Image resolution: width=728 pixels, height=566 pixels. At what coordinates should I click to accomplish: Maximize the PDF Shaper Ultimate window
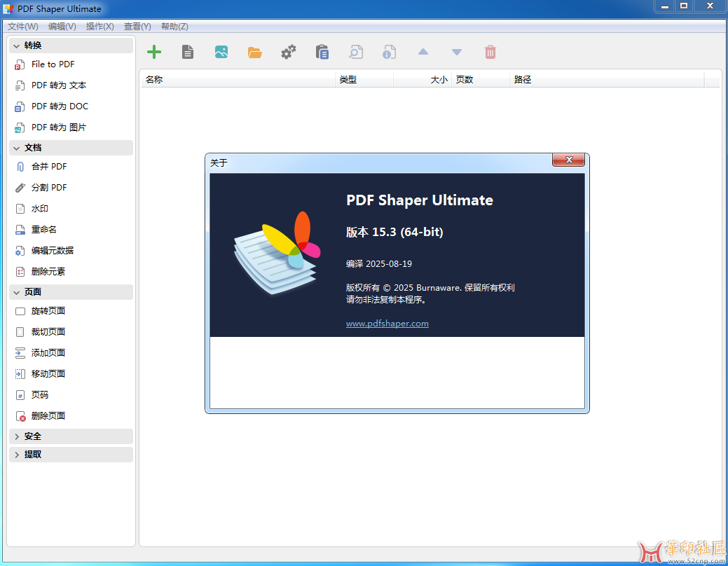coord(684,6)
